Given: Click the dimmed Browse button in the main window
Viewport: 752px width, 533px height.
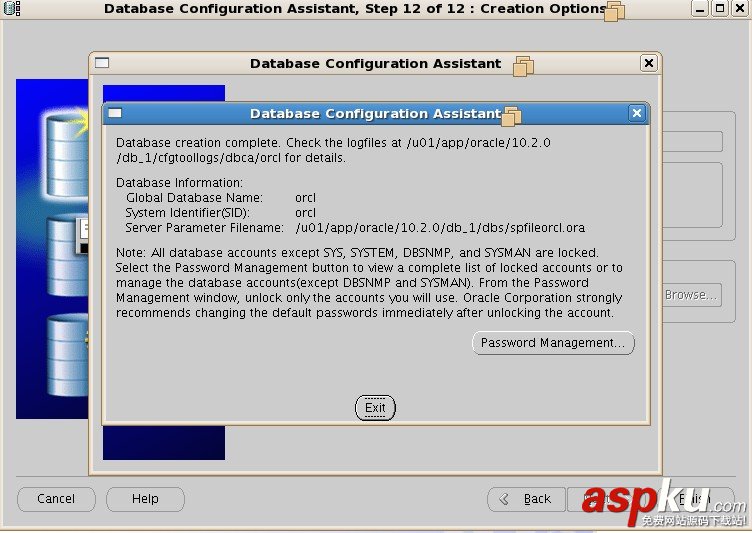Looking at the screenshot, I should tap(692, 295).
